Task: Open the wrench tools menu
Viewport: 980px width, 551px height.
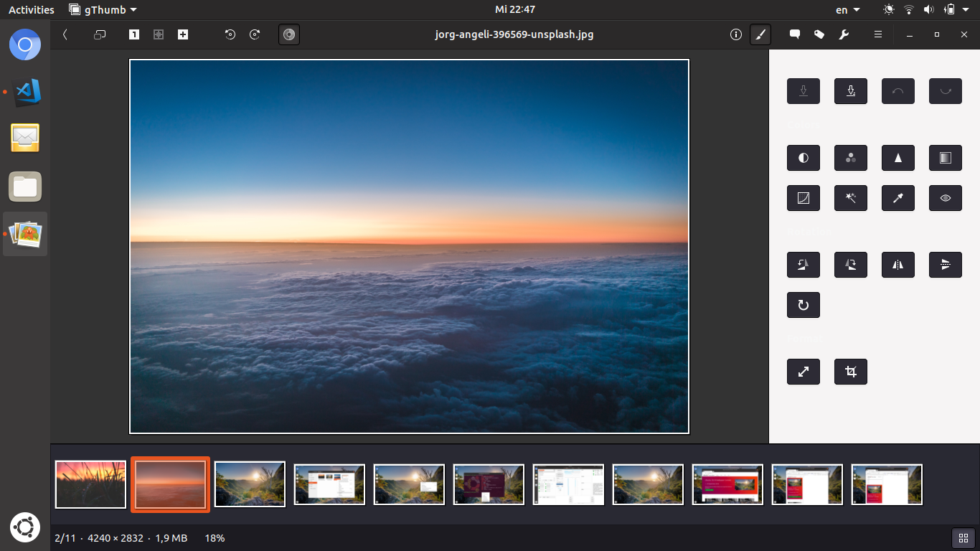Action: (844, 34)
